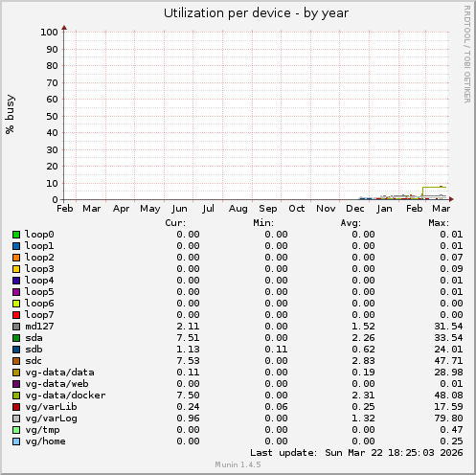
Task: Click the loop4 dark blue legend swatch
Action: tap(16, 281)
